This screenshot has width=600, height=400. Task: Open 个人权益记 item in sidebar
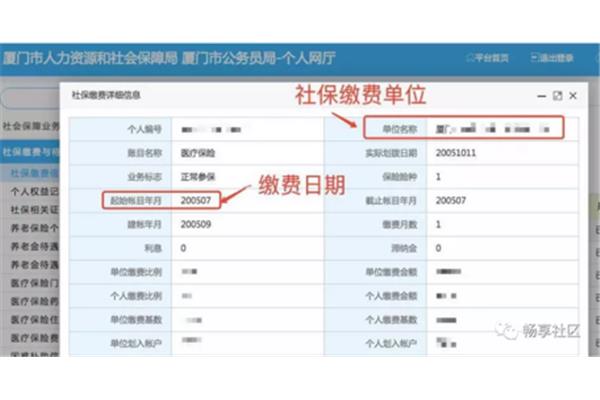click(x=34, y=191)
